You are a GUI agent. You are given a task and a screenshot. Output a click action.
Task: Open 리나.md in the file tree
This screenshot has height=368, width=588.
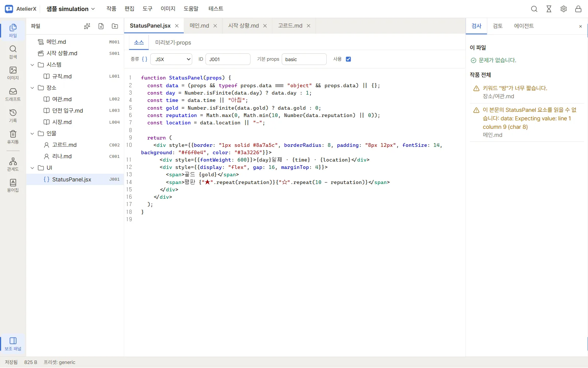(75, 156)
